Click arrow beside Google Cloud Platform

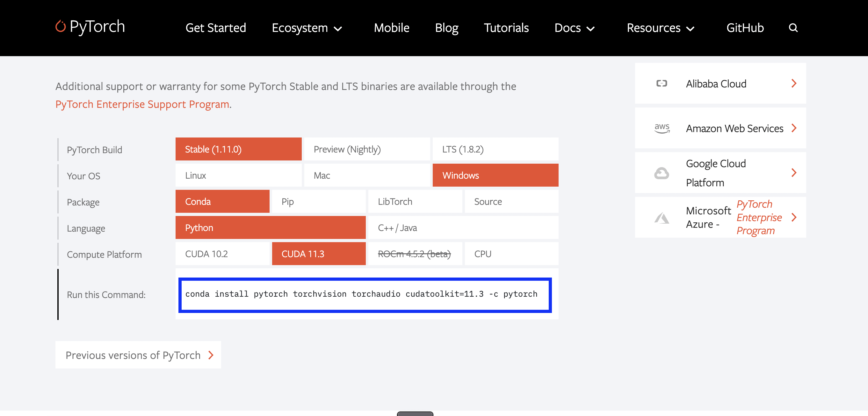pos(794,173)
